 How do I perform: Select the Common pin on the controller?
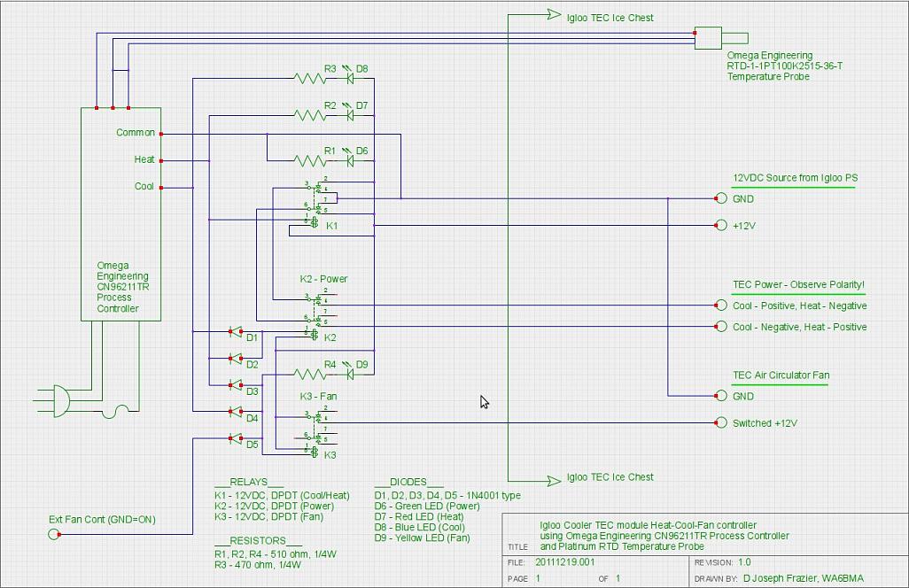(136, 133)
